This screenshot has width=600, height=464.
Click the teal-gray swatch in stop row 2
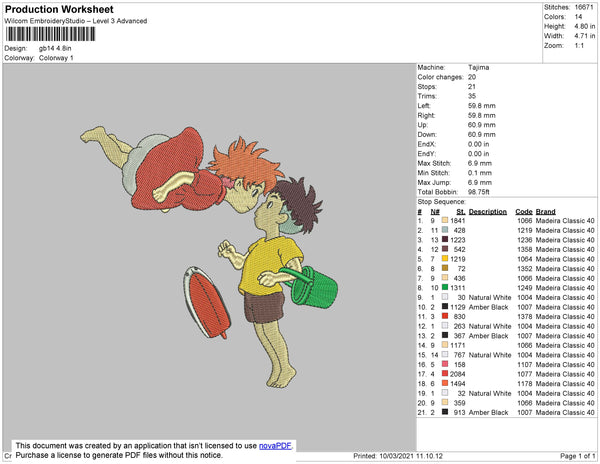coord(445,230)
